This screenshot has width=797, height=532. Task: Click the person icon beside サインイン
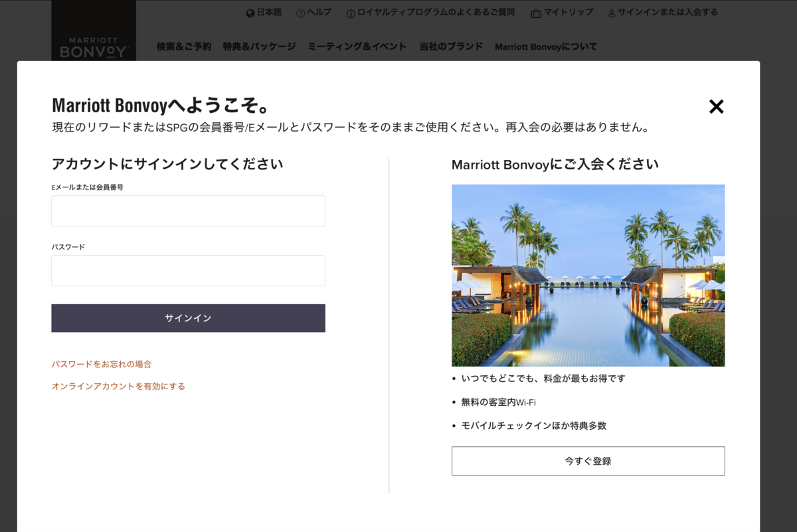pyautogui.click(x=612, y=13)
